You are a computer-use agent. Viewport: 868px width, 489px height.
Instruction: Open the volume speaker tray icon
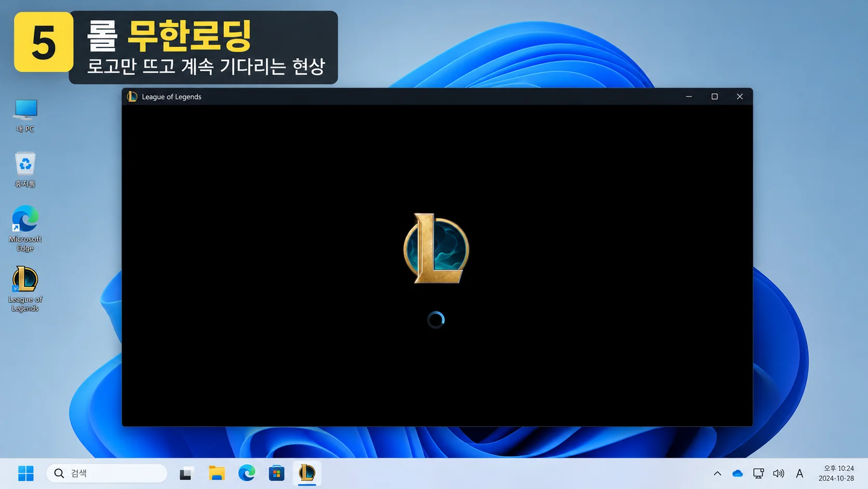pyautogui.click(x=779, y=473)
